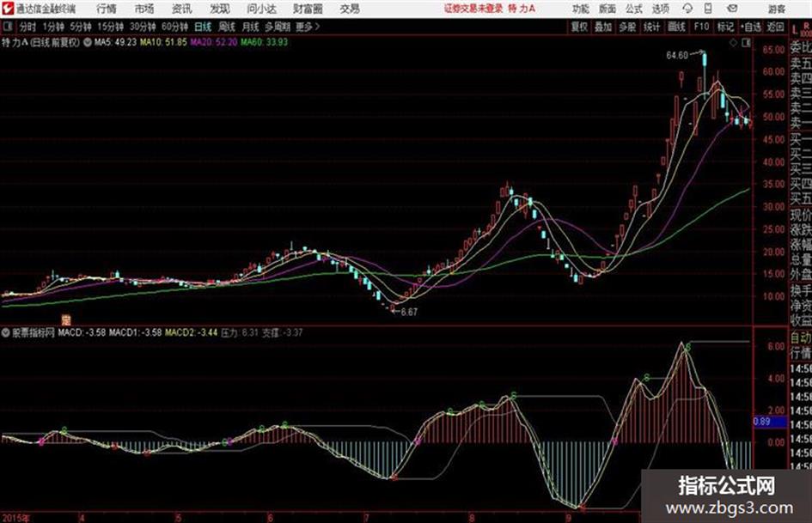Screen dimensions: 812x523
Task: Open the 财富圈 menu
Action: point(308,9)
